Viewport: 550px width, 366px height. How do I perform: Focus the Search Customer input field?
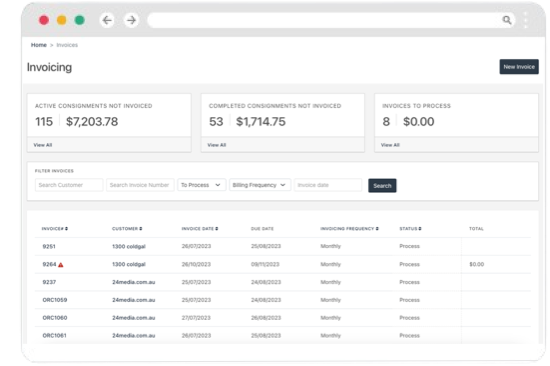[69, 185]
